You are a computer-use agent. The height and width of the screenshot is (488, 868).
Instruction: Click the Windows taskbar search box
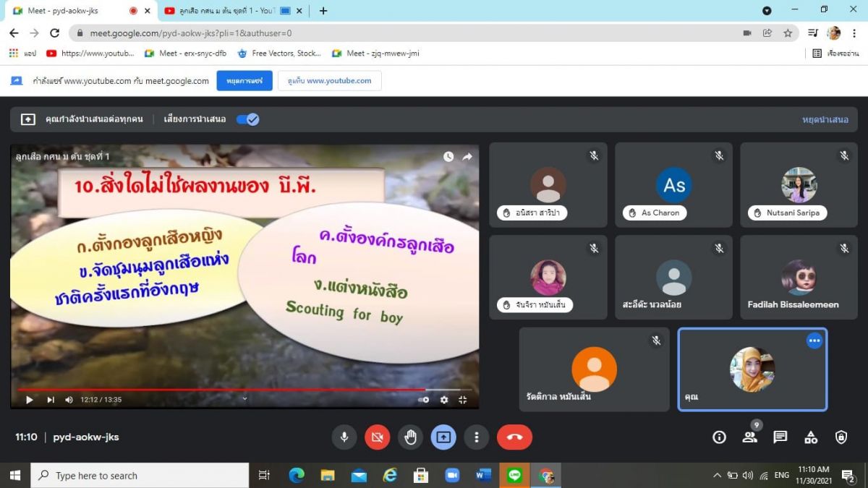coord(140,476)
